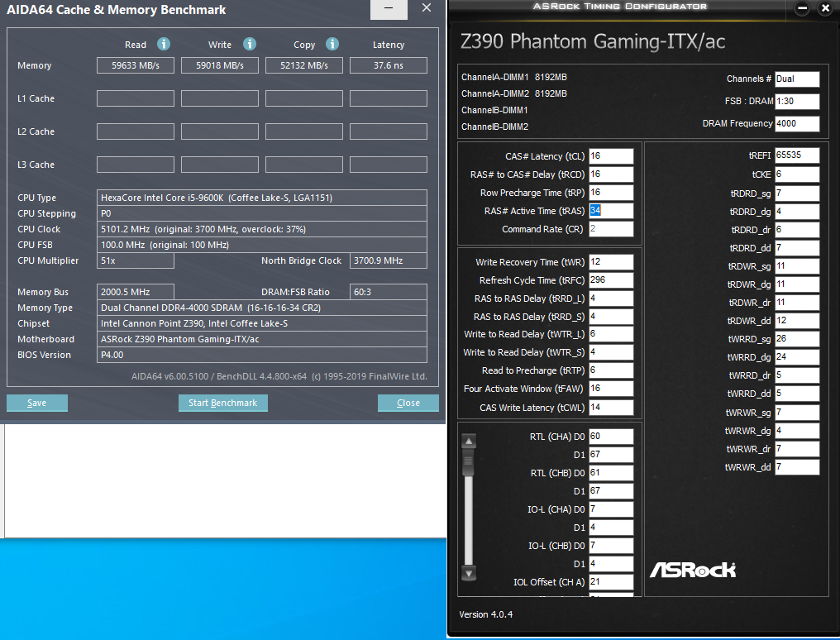
Task: Minimize the AIDA64 benchmark window
Action: [x=389, y=8]
